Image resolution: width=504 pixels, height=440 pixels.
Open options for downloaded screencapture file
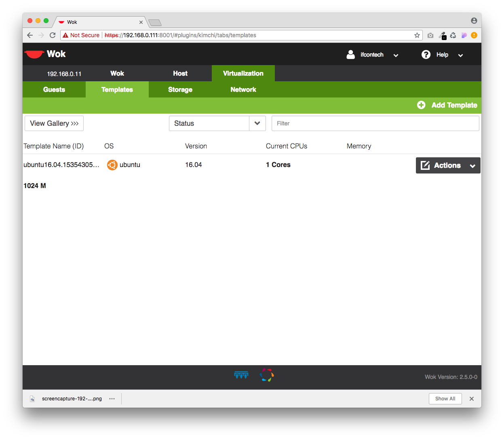[x=112, y=399]
